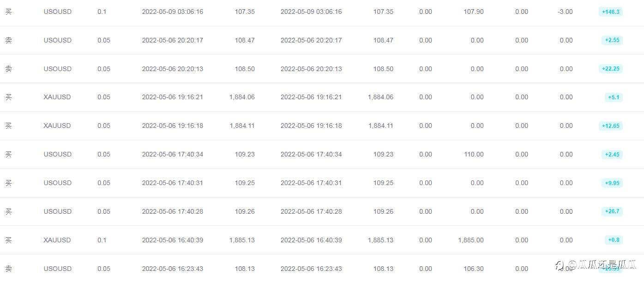Open the +12.65 profit badge
The width and height of the screenshot is (644, 282).
click(x=610, y=126)
